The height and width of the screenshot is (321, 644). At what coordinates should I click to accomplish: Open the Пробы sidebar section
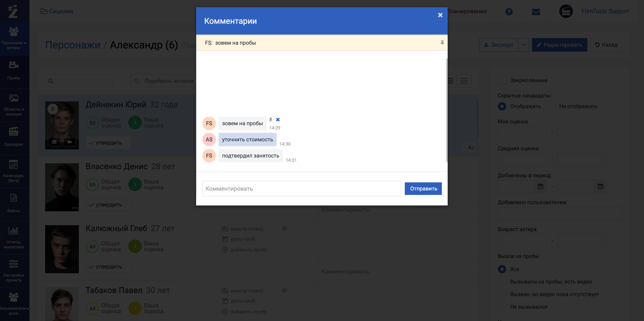click(x=14, y=71)
